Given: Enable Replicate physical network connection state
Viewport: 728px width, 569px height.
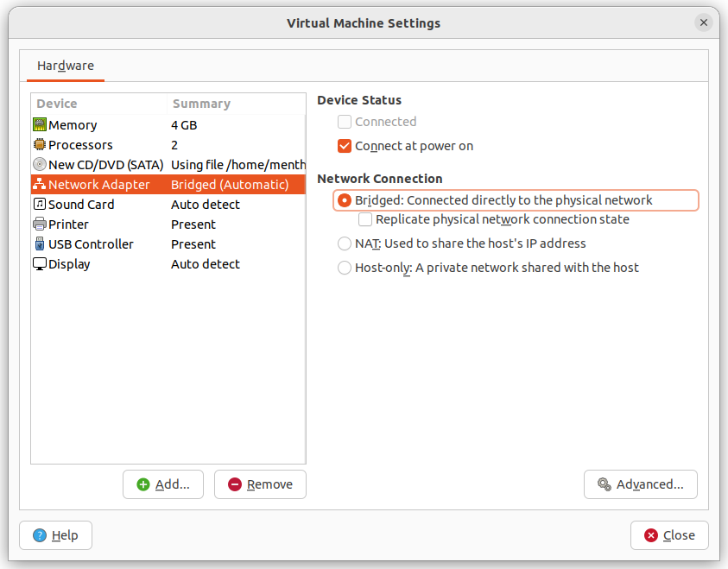Looking at the screenshot, I should click(364, 219).
